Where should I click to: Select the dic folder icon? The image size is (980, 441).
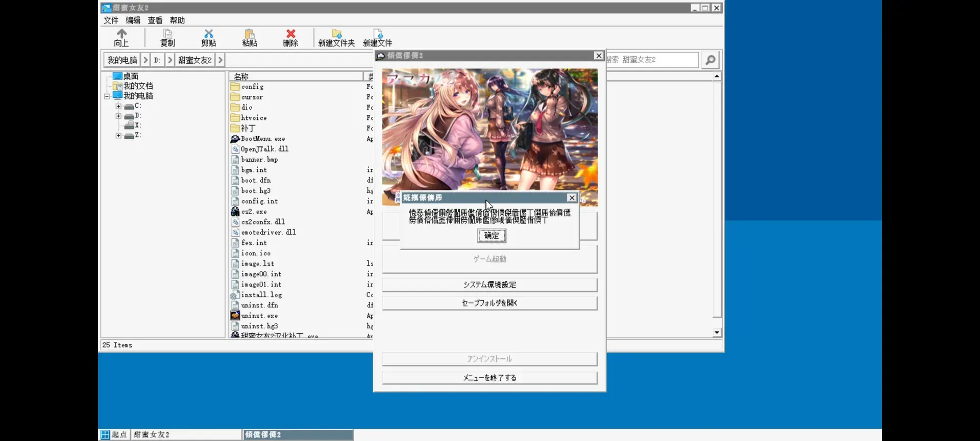click(x=235, y=107)
